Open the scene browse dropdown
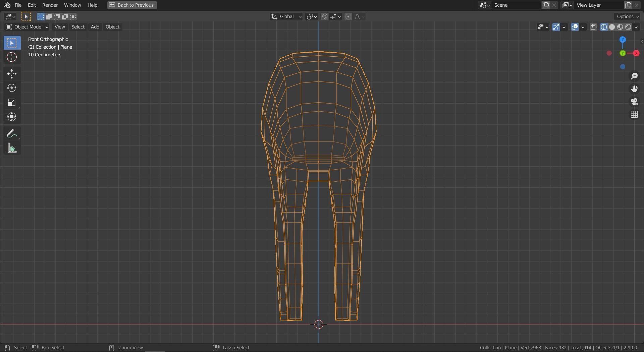This screenshot has width=644, height=352. click(x=485, y=5)
